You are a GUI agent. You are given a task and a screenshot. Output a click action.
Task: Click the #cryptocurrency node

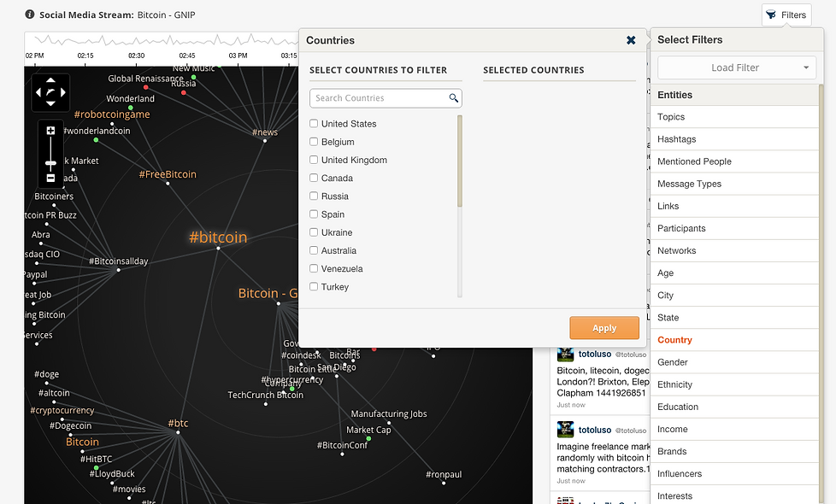(62, 410)
